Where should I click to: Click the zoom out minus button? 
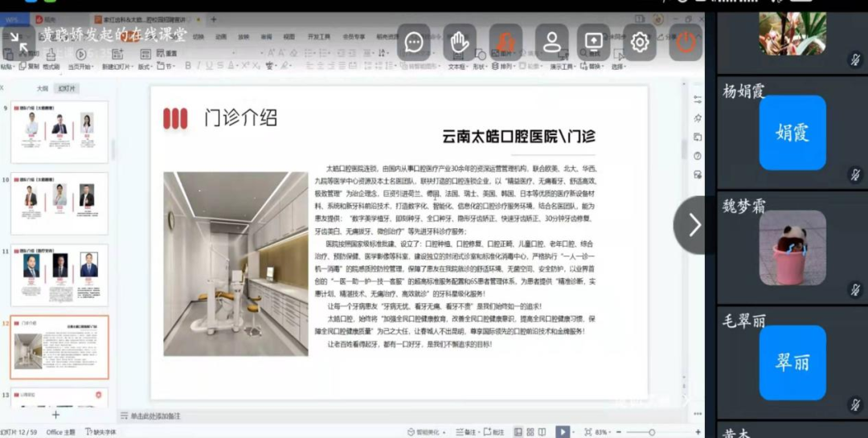point(619,432)
